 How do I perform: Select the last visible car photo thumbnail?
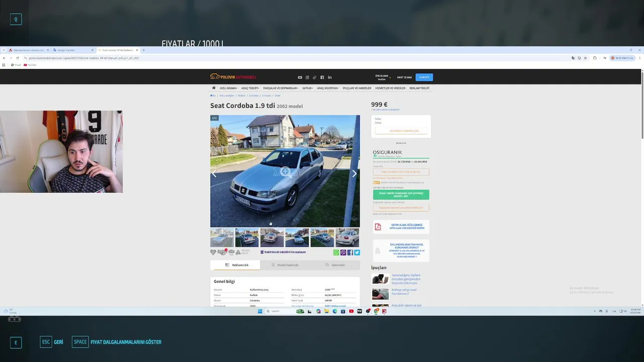tap(348, 238)
